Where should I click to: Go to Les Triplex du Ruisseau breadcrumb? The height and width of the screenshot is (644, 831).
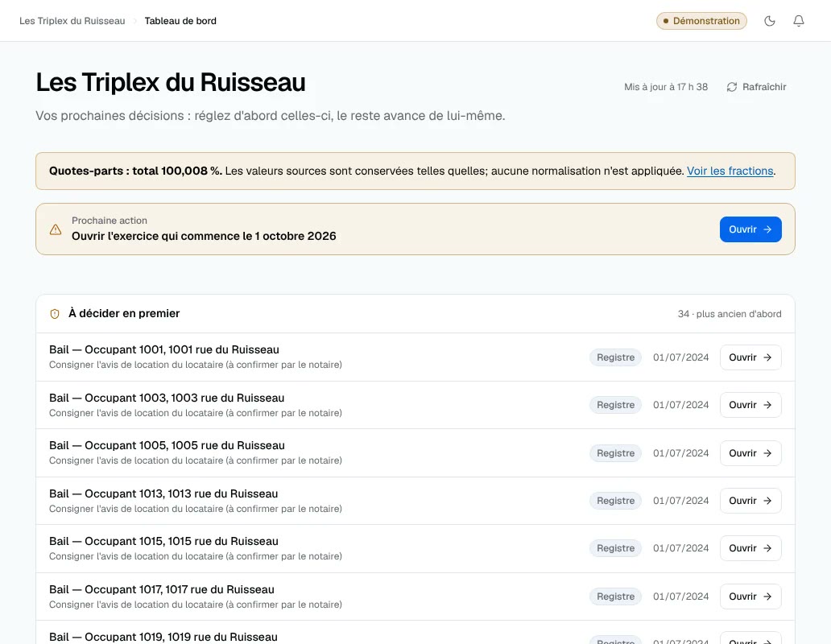tap(72, 21)
